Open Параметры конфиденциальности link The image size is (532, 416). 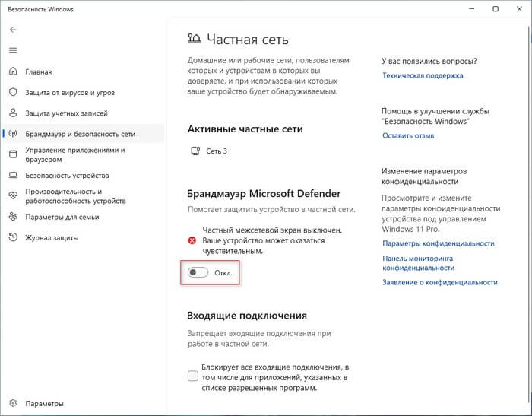coord(439,243)
